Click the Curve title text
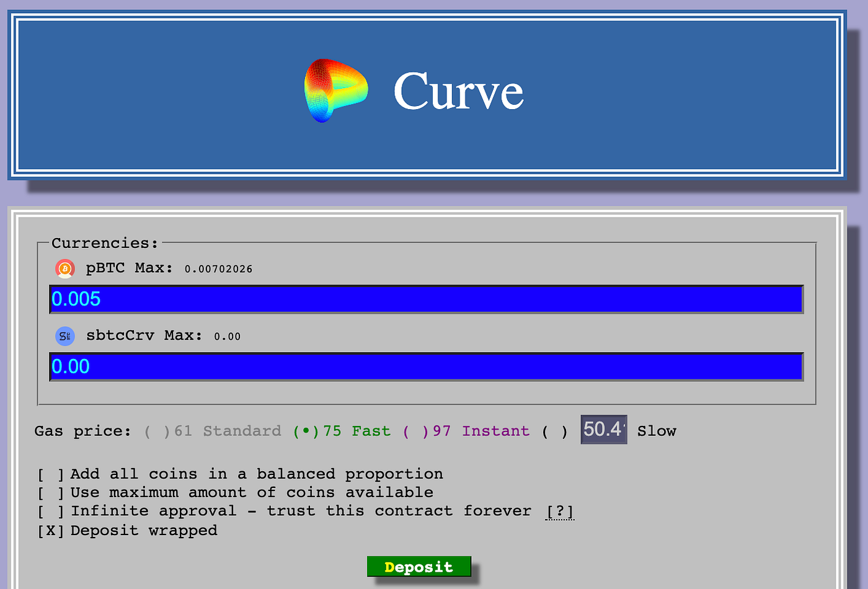 459,91
